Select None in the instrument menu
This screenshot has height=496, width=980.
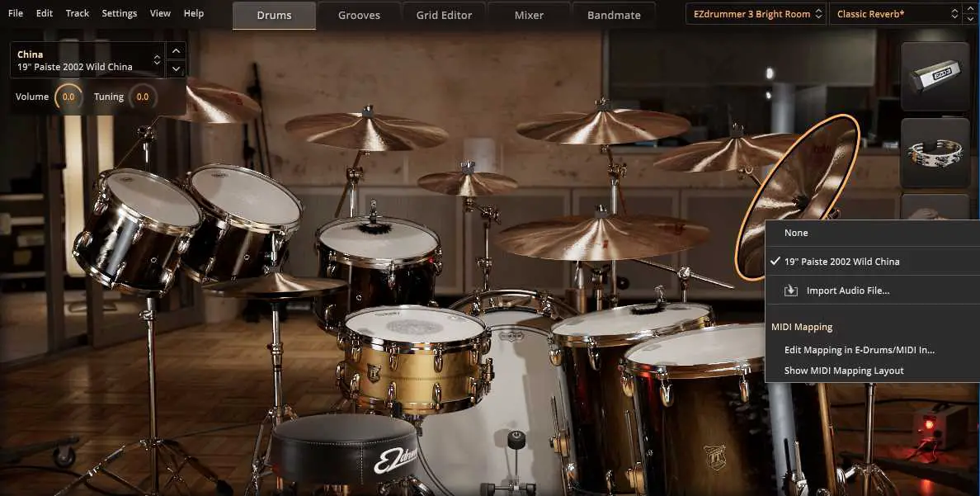click(796, 233)
